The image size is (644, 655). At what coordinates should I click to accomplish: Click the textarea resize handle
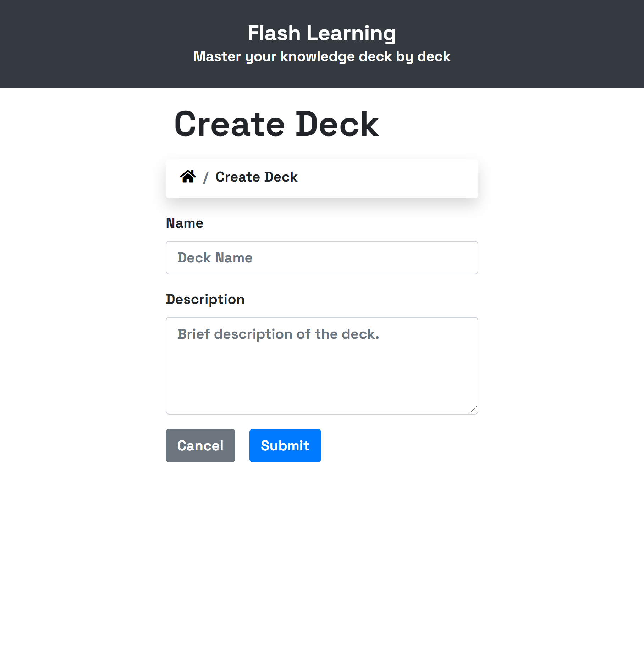[x=474, y=410]
